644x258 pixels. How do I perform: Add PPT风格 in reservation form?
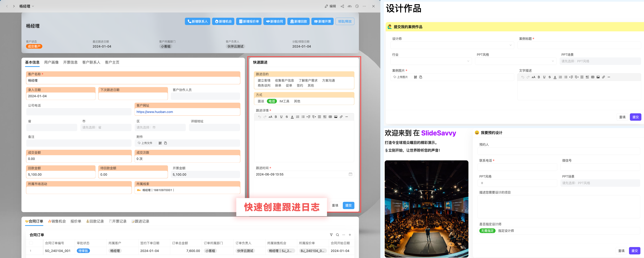click(482, 183)
